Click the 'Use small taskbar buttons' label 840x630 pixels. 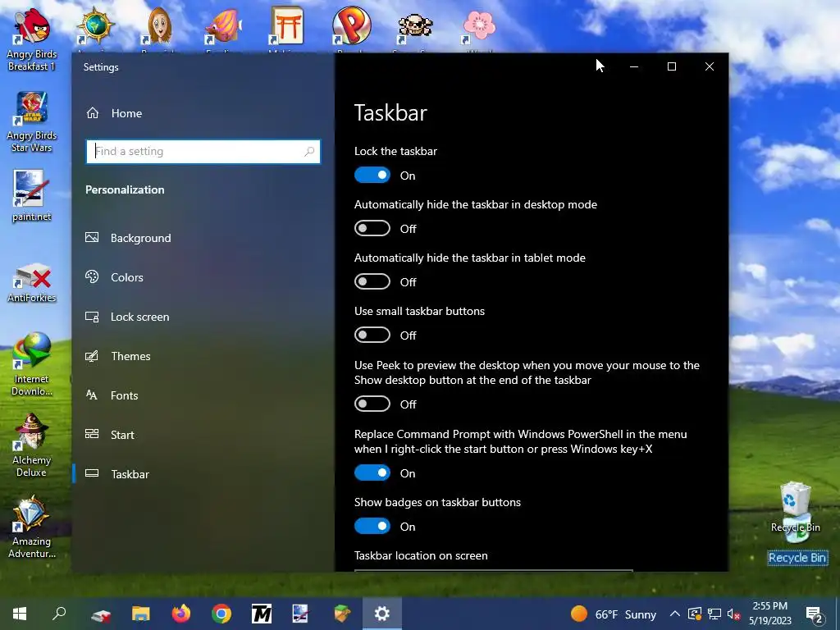pos(419,311)
